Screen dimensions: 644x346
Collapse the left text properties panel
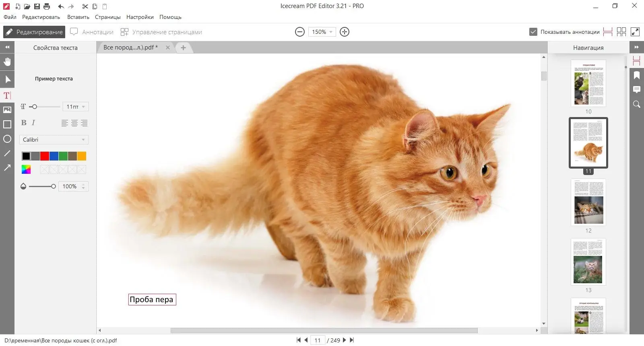tap(7, 47)
